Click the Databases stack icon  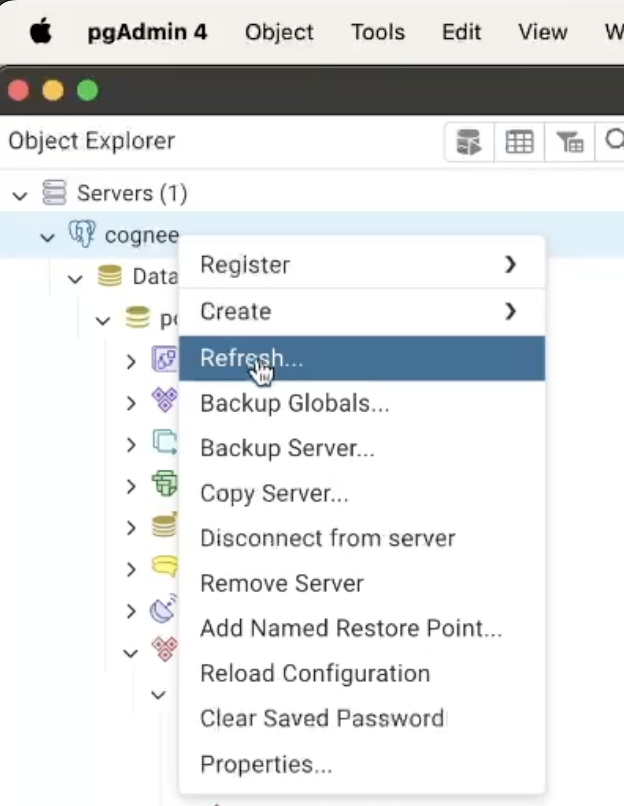point(109,276)
